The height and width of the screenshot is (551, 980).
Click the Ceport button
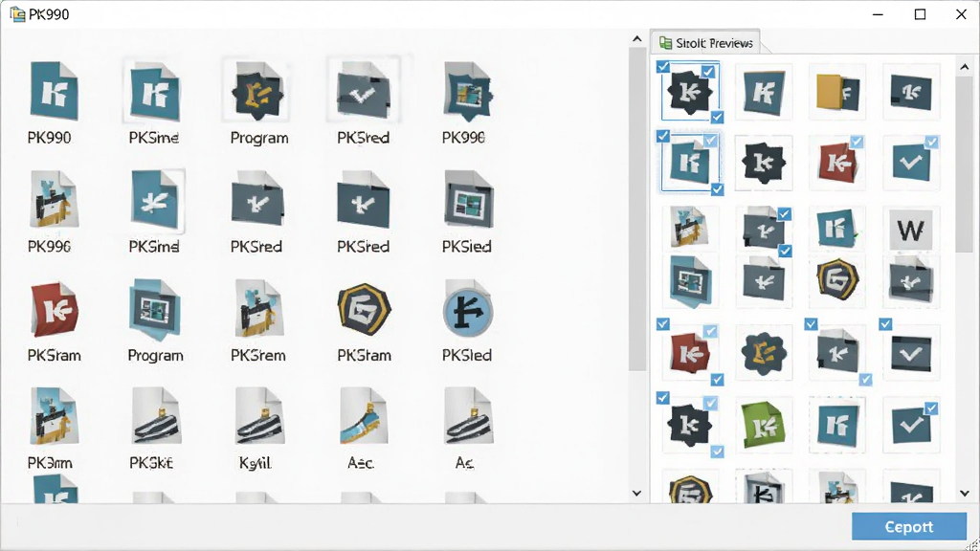point(909,527)
